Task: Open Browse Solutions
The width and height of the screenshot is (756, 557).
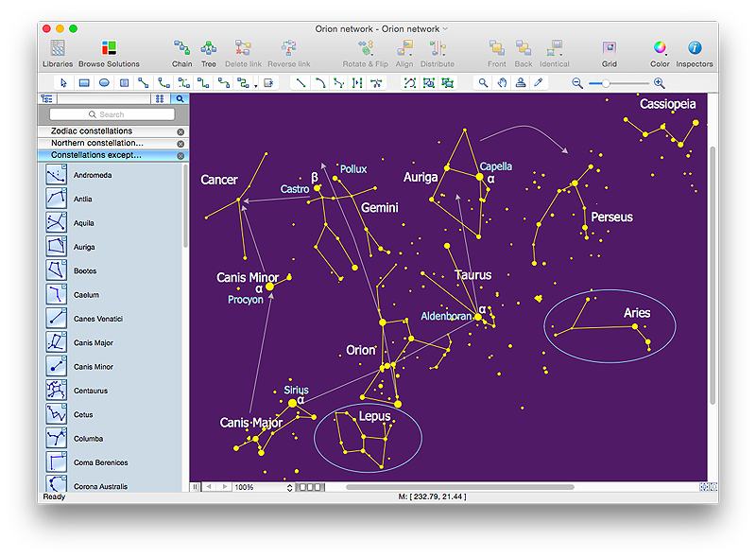Action: point(109,47)
